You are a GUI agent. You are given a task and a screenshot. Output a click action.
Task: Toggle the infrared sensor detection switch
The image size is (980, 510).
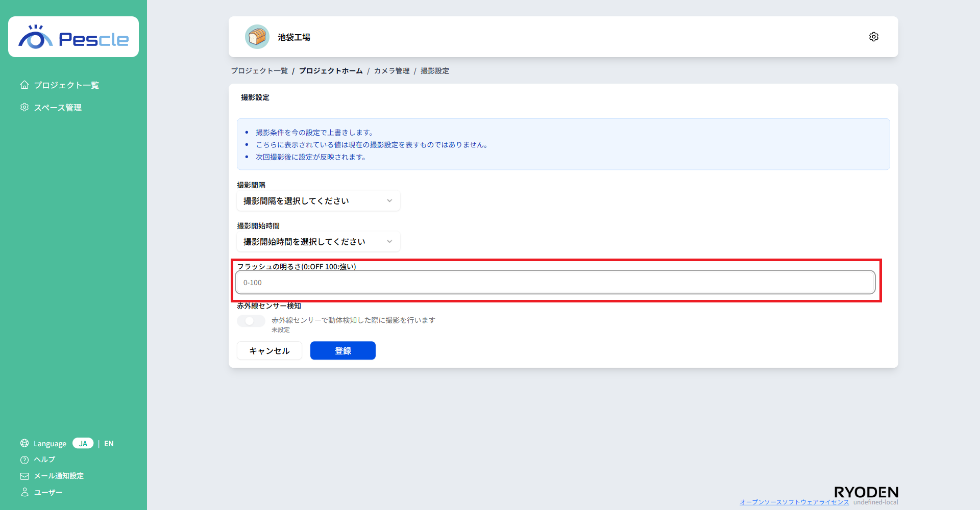tap(251, 321)
